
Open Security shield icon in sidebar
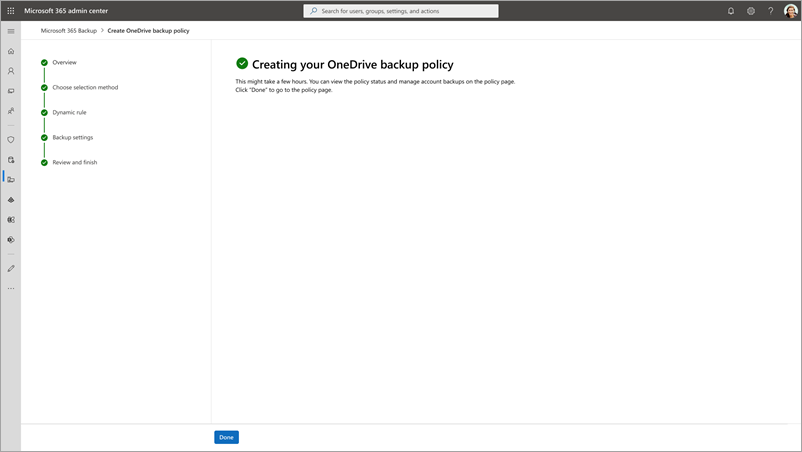[x=11, y=140]
